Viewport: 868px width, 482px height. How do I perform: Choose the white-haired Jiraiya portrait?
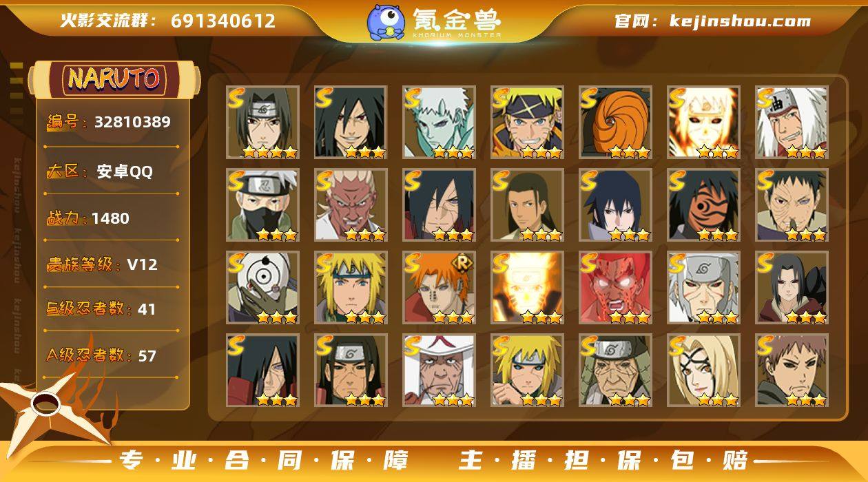click(792, 123)
